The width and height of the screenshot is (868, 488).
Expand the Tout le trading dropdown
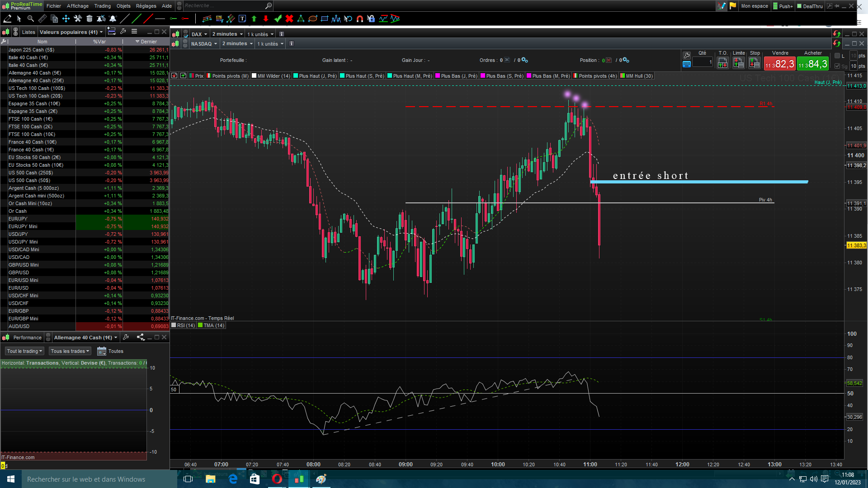[x=24, y=351]
